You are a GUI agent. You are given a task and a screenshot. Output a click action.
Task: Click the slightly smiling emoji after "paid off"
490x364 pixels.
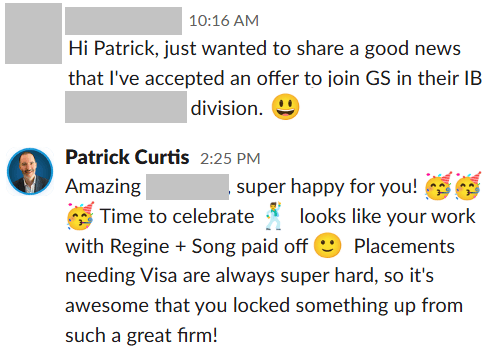click(x=328, y=245)
